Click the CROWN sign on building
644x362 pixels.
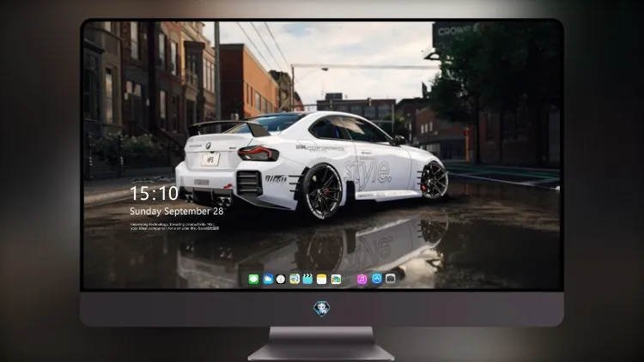pos(454,30)
